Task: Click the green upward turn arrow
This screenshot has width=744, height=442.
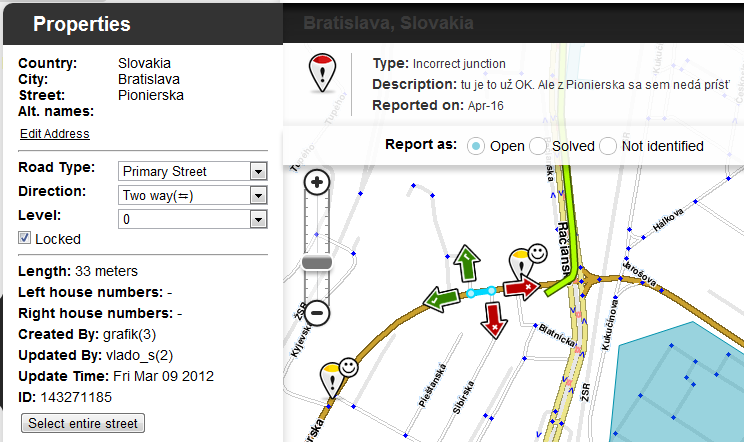Action: tap(467, 262)
